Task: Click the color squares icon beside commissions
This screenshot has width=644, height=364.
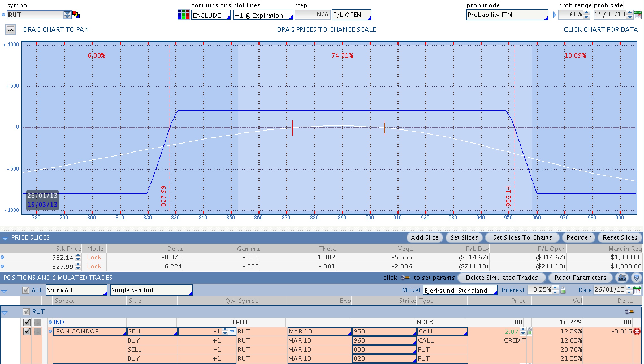Action: pyautogui.click(x=183, y=14)
